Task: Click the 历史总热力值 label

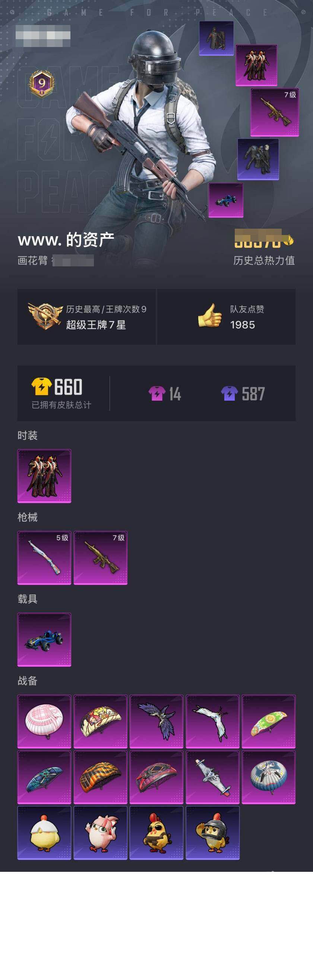Action: coord(264,260)
